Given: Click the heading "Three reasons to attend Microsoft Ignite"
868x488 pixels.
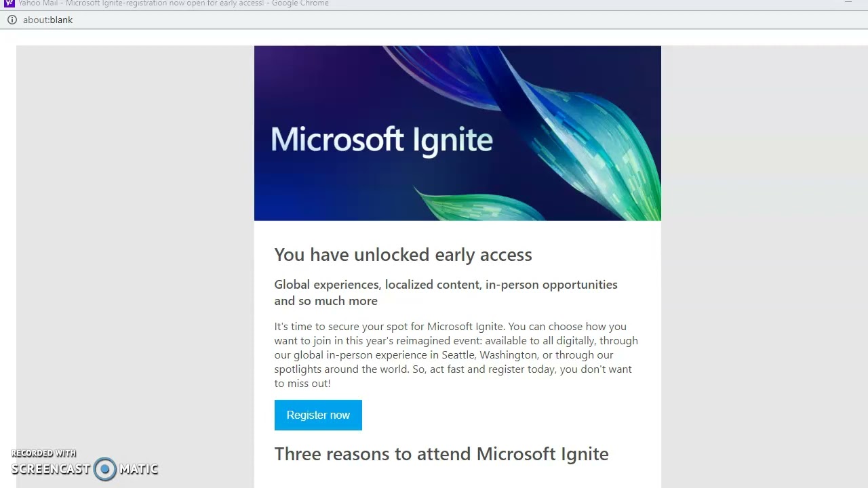Looking at the screenshot, I should coord(441,453).
